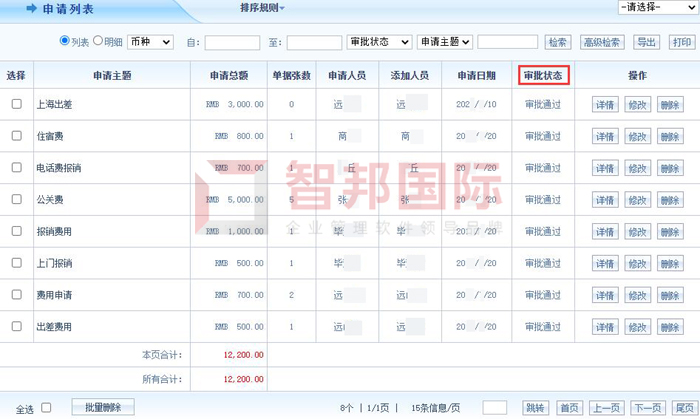Click 删除 for 上海出差
Screen dimensions: 700x419
670,105
